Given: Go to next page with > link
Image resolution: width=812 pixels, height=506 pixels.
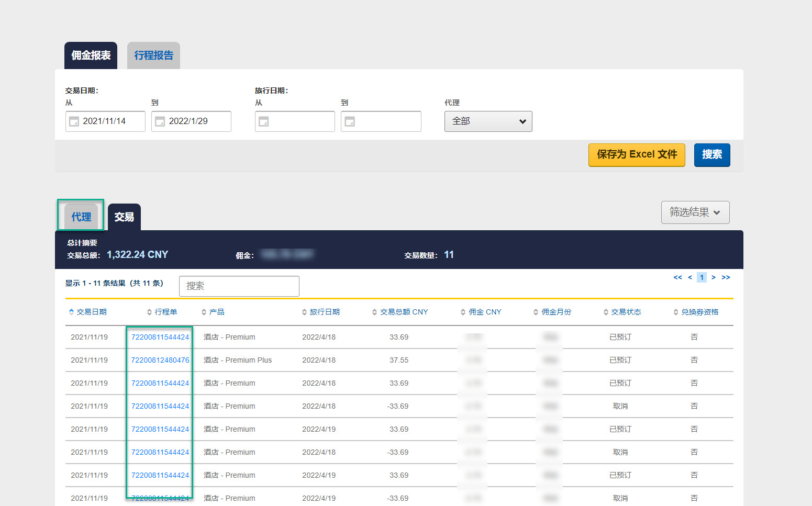Looking at the screenshot, I should tap(713, 277).
